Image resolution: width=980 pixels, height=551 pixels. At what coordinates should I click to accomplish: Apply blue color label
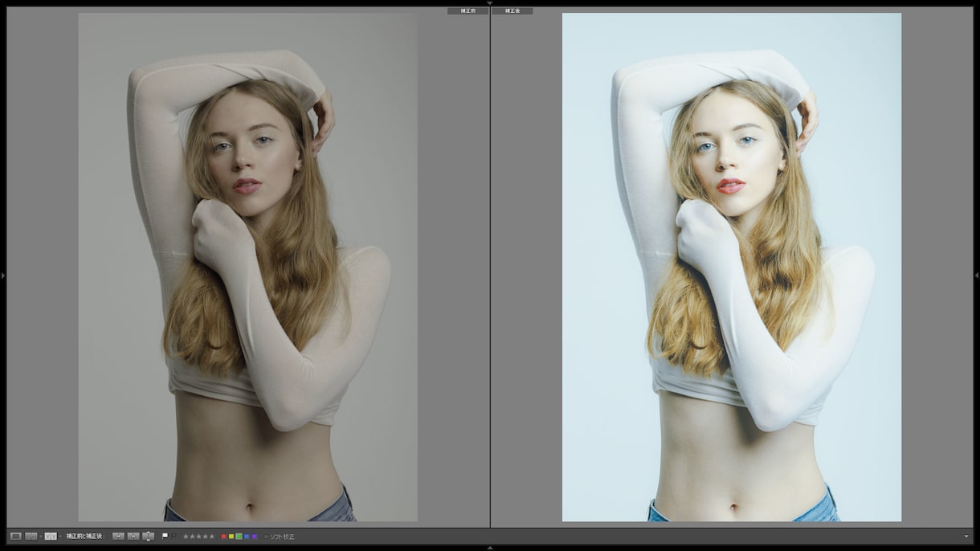click(x=247, y=536)
